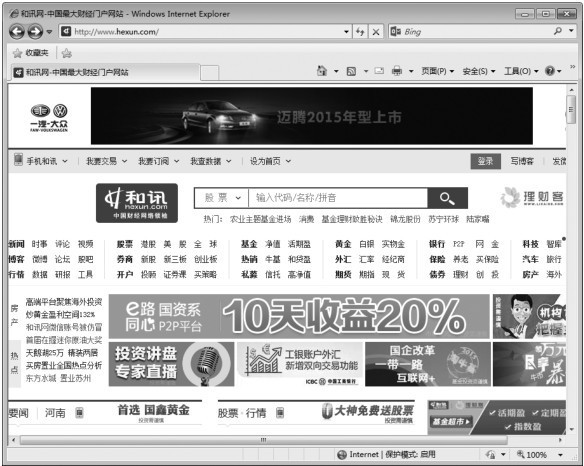
Task: Click the 写博客 link
Action: tap(522, 161)
